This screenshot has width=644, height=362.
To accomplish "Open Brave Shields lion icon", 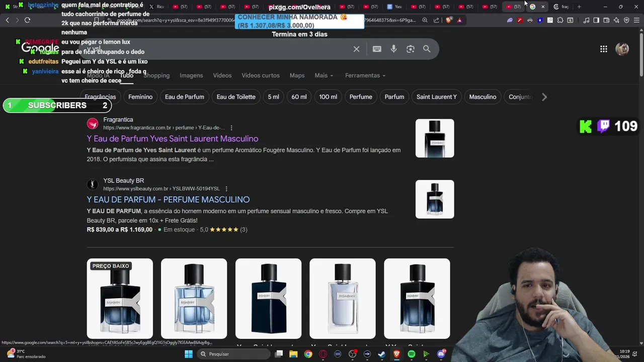I will [449, 20].
